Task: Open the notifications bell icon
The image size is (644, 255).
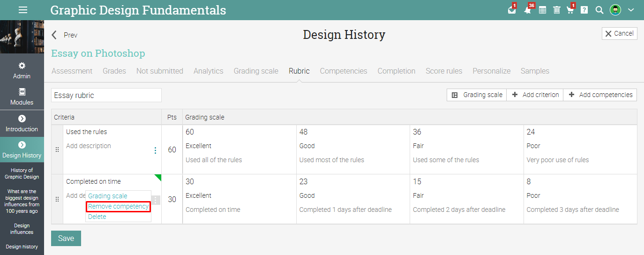Action: 528,10
